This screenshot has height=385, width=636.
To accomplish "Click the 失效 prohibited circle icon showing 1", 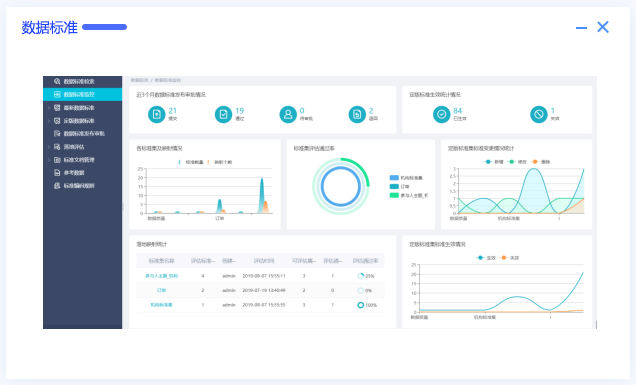I will (x=539, y=114).
